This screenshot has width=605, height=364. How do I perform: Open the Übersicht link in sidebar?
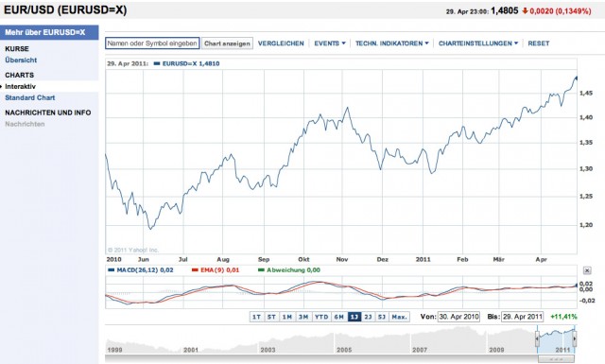tap(21, 61)
